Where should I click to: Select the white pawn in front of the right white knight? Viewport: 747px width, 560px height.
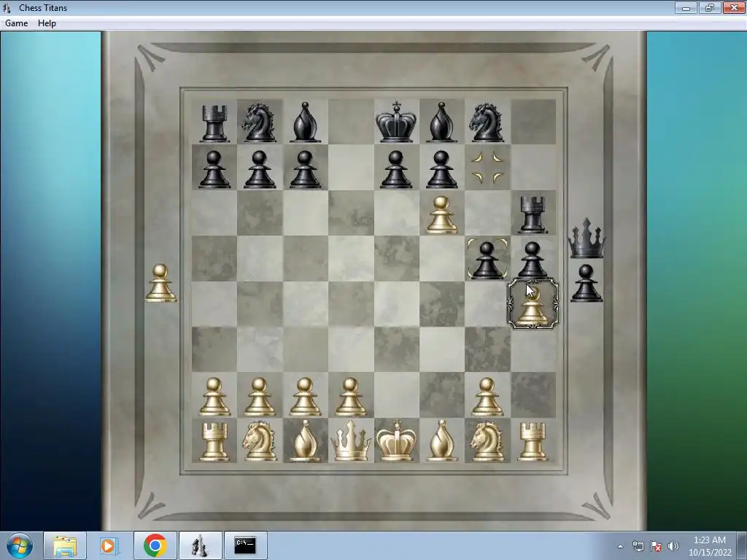coord(487,397)
